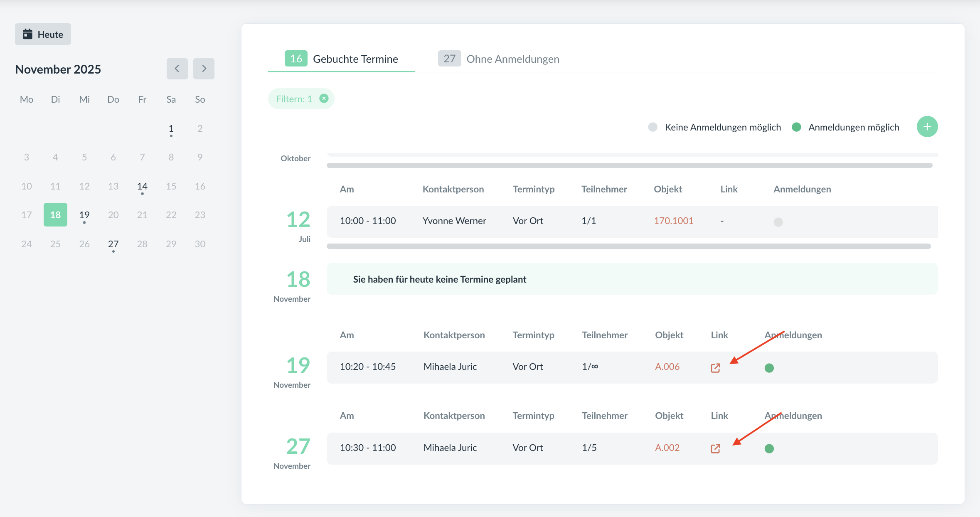
Task: Select November 27 in the mini calendar
Action: pyautogui.click(x=113, y=244)
